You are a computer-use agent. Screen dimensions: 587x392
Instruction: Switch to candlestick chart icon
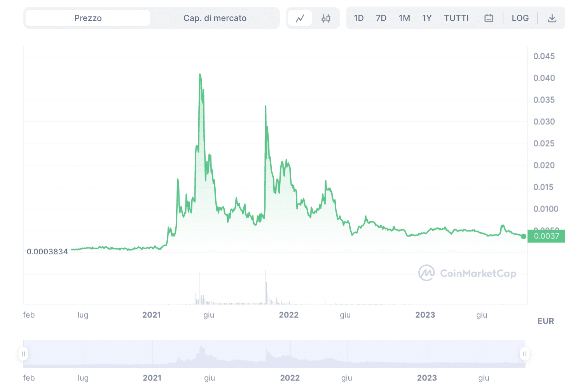point(326,18)
